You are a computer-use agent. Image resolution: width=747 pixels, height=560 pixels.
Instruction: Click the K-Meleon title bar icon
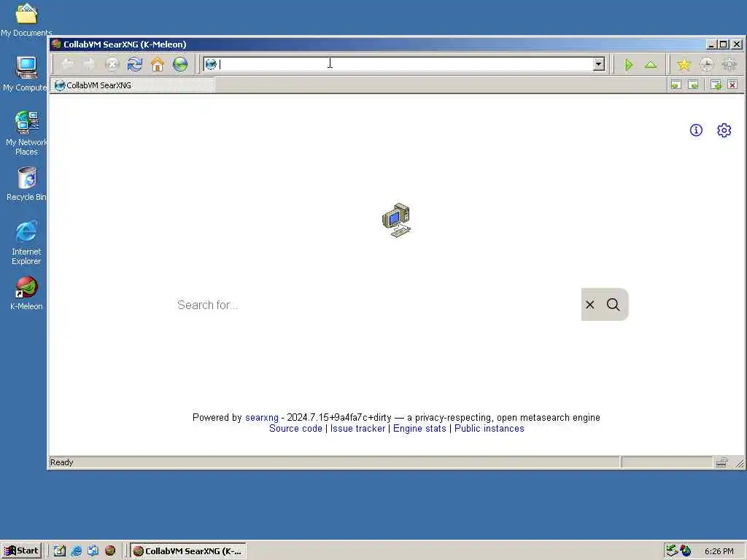point(57,44)
